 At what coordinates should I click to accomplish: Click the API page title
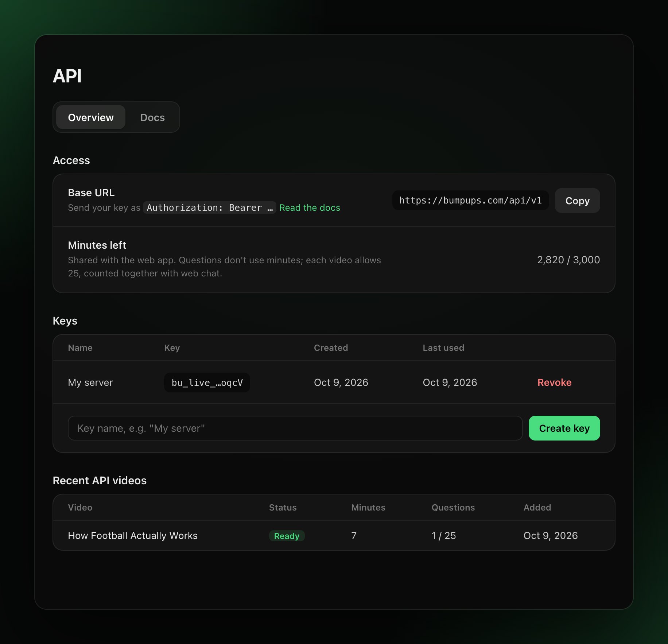coord(67,76)
